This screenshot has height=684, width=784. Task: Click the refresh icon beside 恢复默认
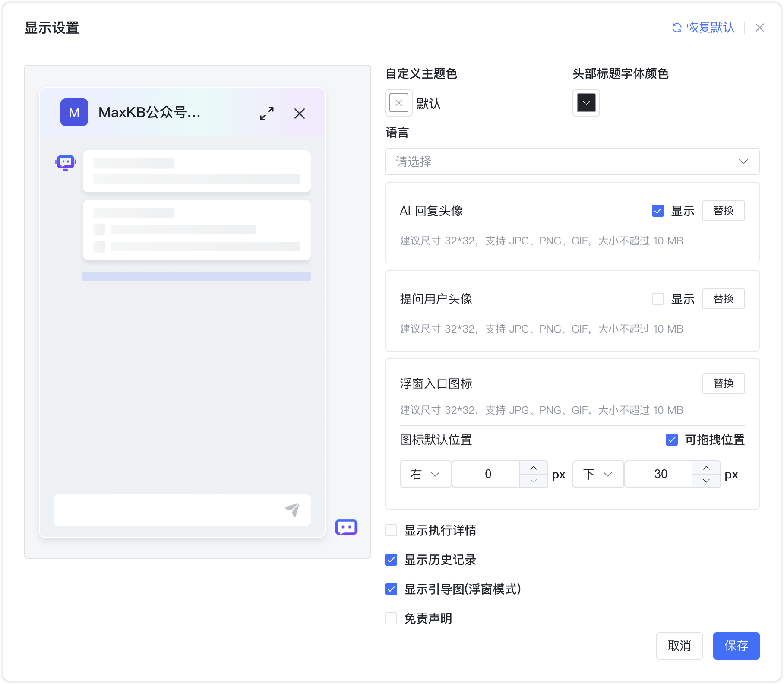click(x=677, y=28)
